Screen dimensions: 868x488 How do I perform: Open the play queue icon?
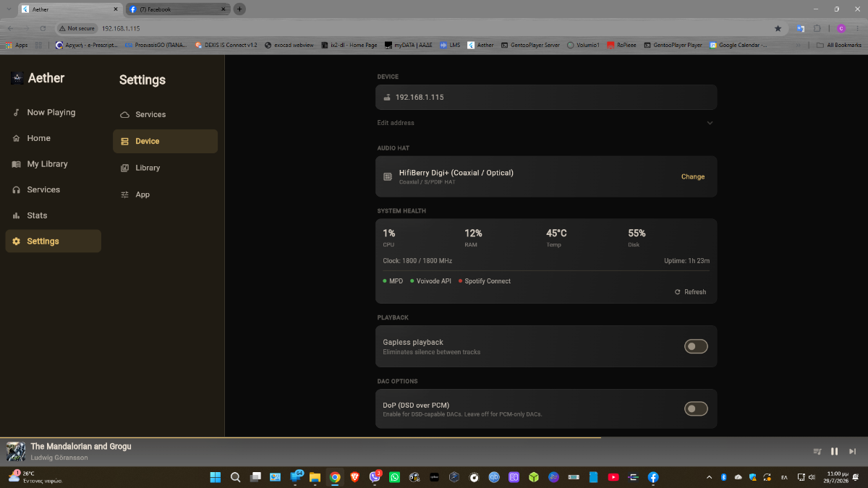(x=817, y=451)
